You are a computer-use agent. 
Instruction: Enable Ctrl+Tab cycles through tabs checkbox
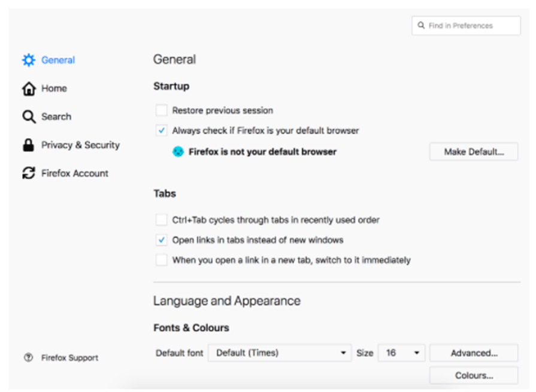coord(161,220)
